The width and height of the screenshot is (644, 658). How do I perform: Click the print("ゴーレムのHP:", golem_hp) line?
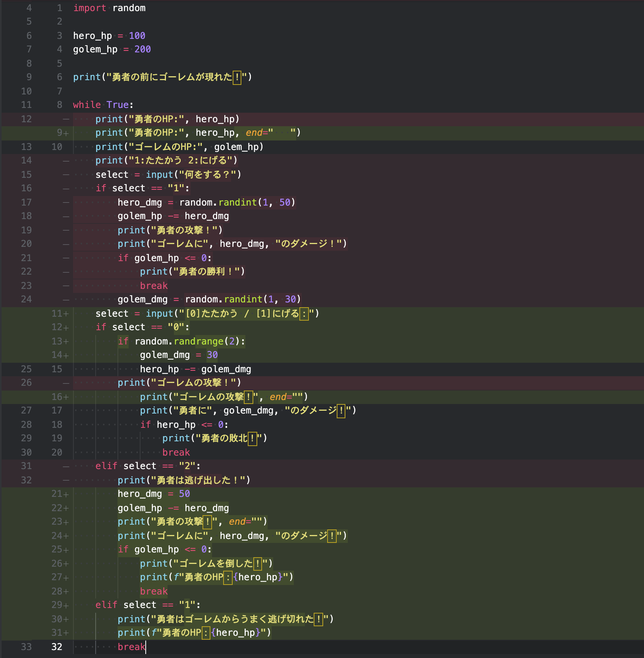pyautogui.click(x=179, y=147)
